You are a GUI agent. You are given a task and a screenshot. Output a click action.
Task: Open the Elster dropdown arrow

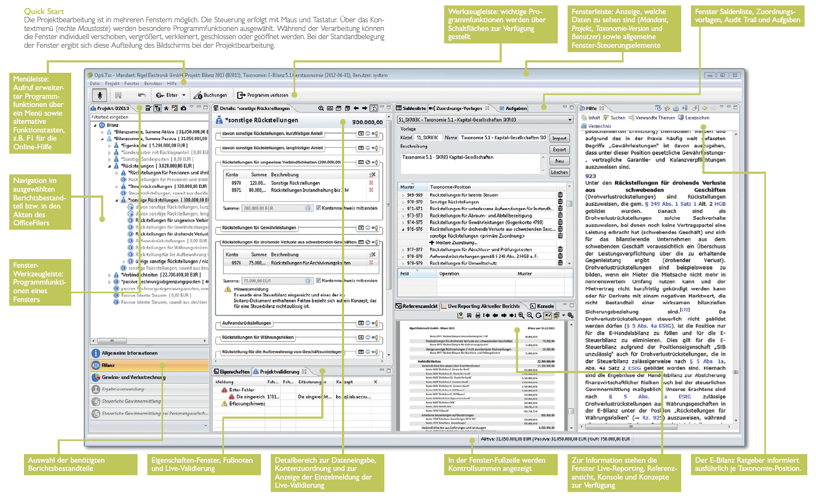point(184,95)
